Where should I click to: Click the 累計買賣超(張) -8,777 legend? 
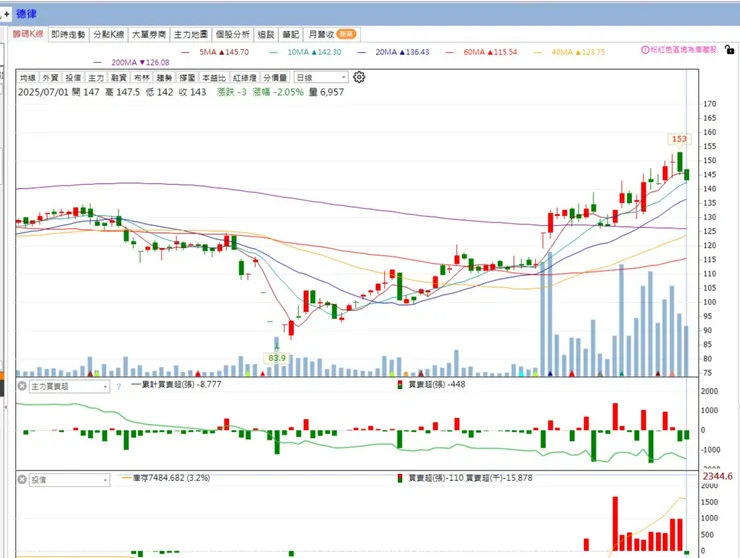pos(177,384)
